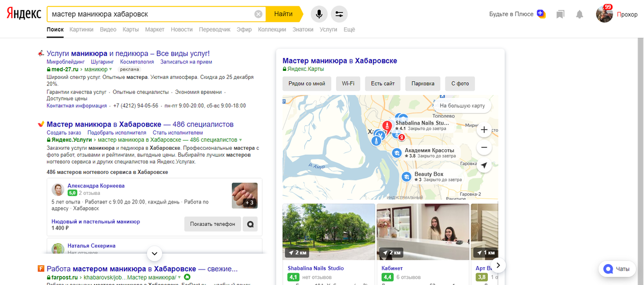Open Мастер маникюра в Хабаровске 486 специалистов link
The height and width of the screenshot is (285, 644).
(140, 124)
